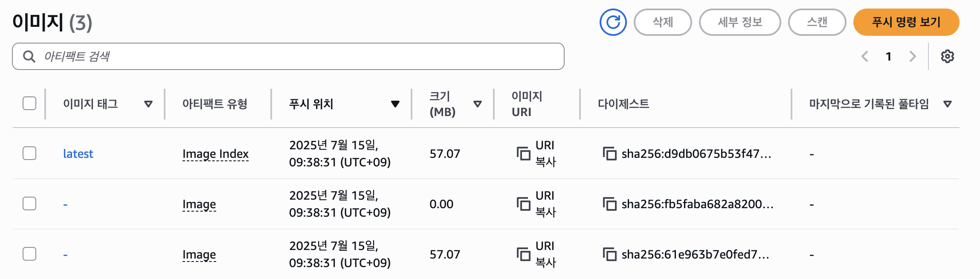The image size is (980, 279).
Task: Open the latest image tag link
Action: click(x=78, y=154)
